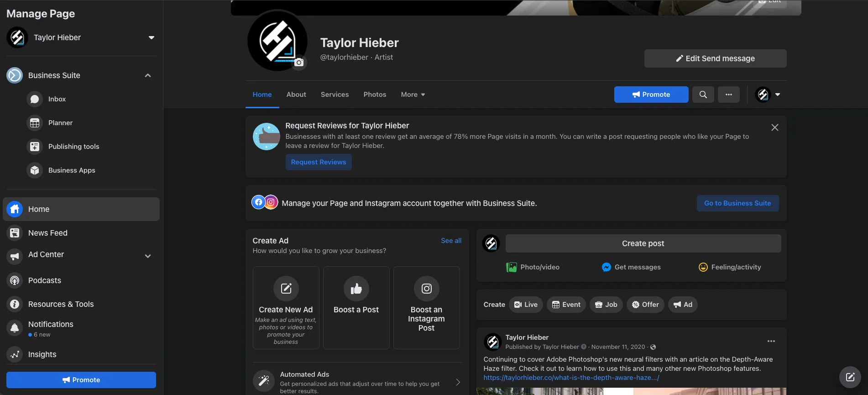Screen dimensions: 868x395
Task: Click the Create post field
Action: coord(643,243)
